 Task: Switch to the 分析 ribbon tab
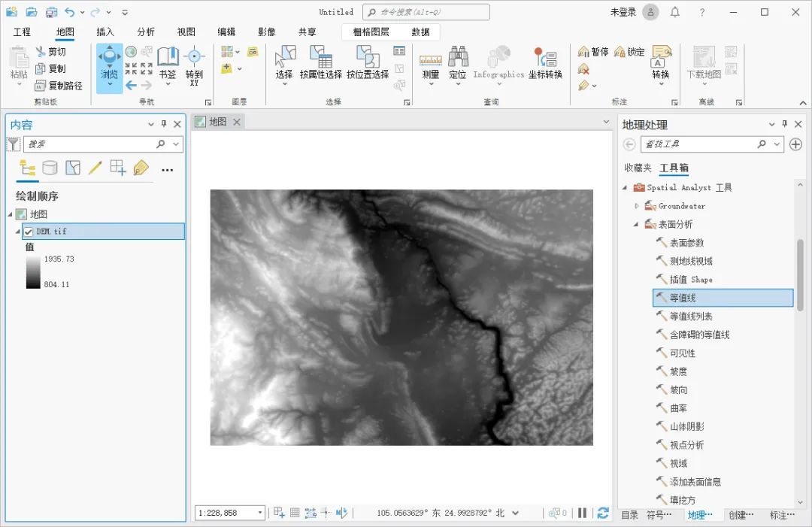pyautogui.click(x=146, y=32)
